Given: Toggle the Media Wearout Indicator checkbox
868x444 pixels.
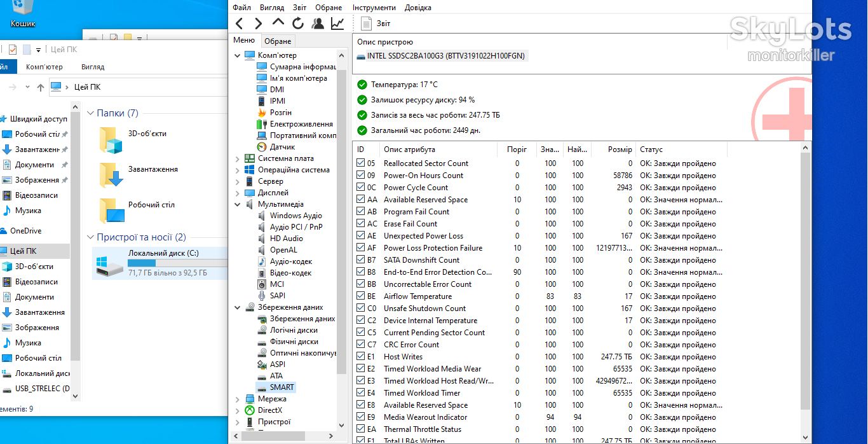Looking at the screenshot, I should click(x=361, y=417).
